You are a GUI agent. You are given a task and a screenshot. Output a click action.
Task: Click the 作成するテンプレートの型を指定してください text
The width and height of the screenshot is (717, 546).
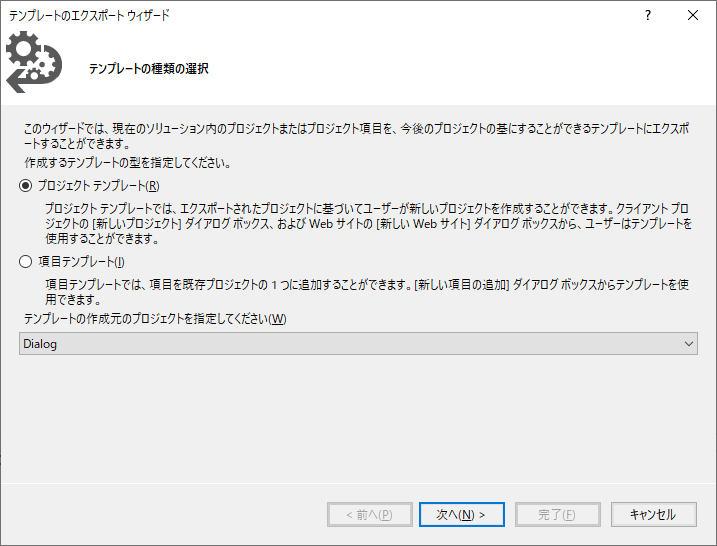point(127,162)
